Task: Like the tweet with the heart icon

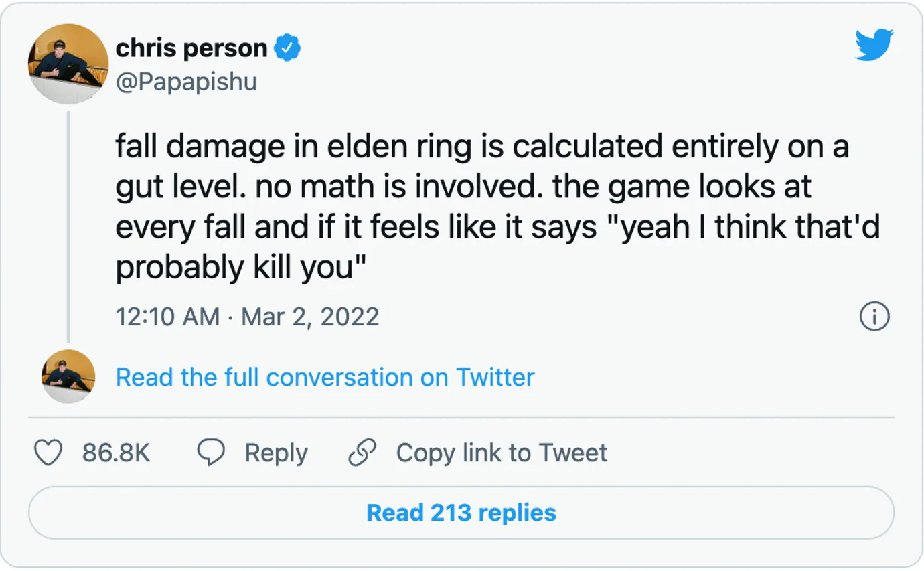Action: coord(48,453)
